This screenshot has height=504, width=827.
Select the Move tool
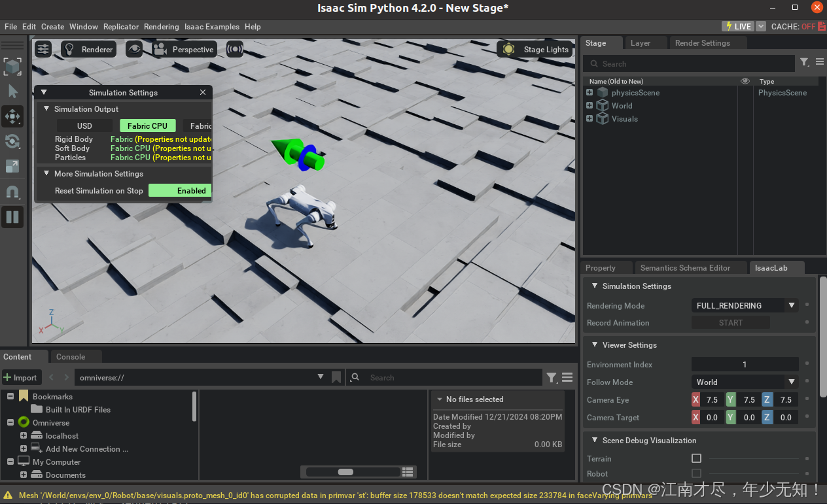(12, 117)
